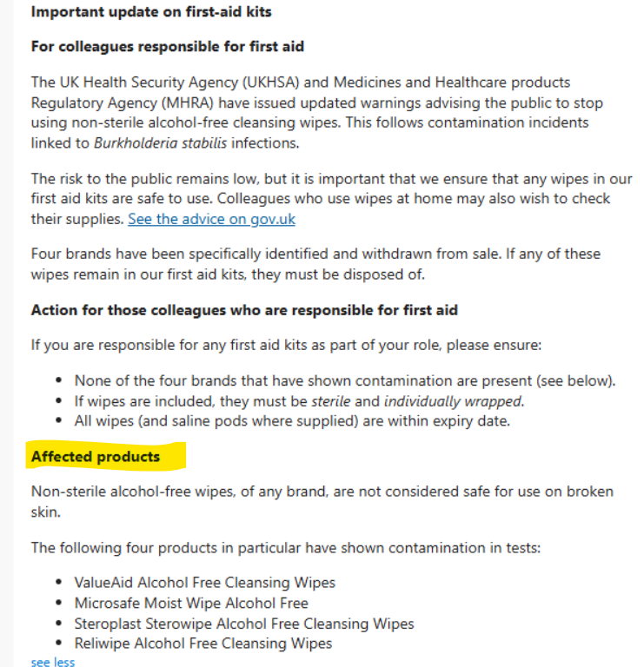Open the "See the advice on gov.uk" link

pos(211,219)
